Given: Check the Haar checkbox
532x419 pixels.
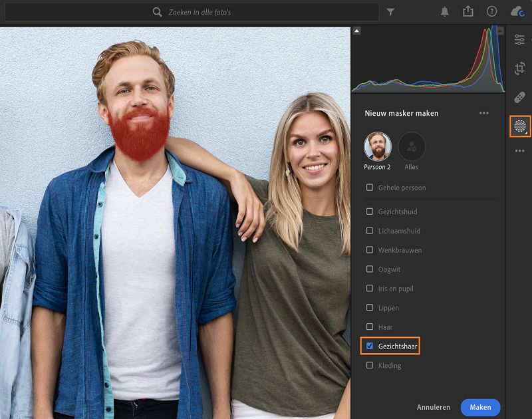Looking at the screenshot, I should tap(370, 327).
